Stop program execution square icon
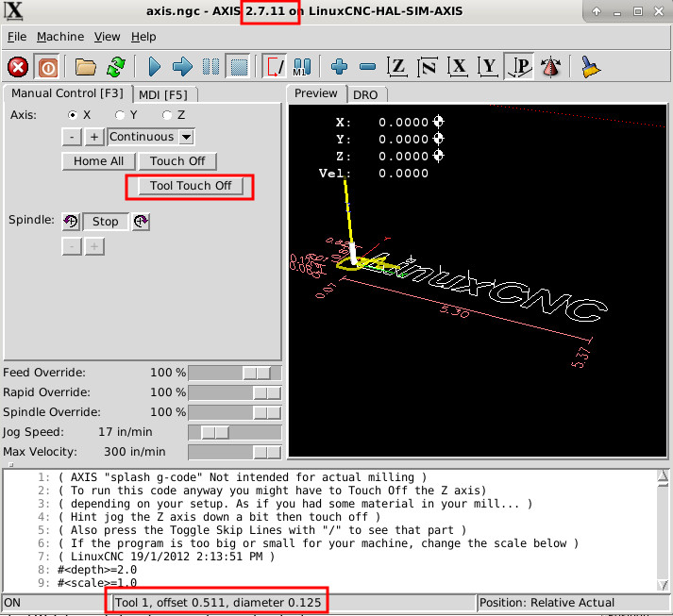Screen dimensions: 673x616 point(239,67)
